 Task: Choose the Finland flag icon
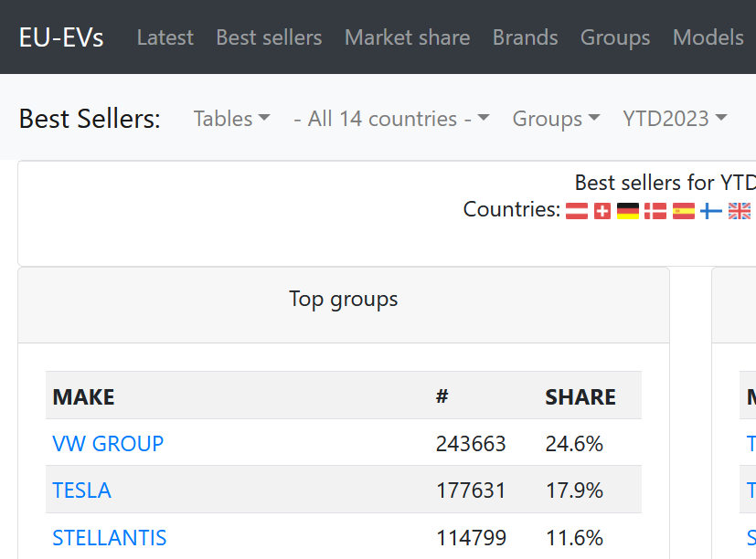point(711,211)
